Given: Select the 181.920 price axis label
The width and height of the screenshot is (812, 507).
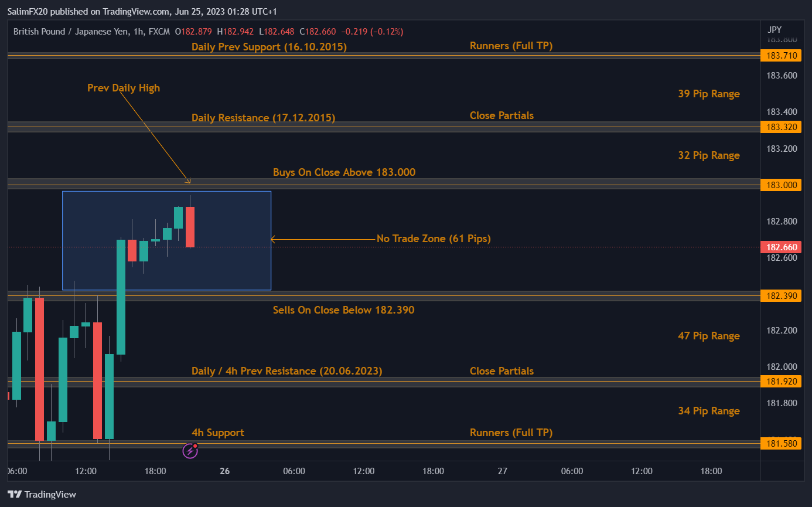Looking at the screenshot, I should point(780,382).
